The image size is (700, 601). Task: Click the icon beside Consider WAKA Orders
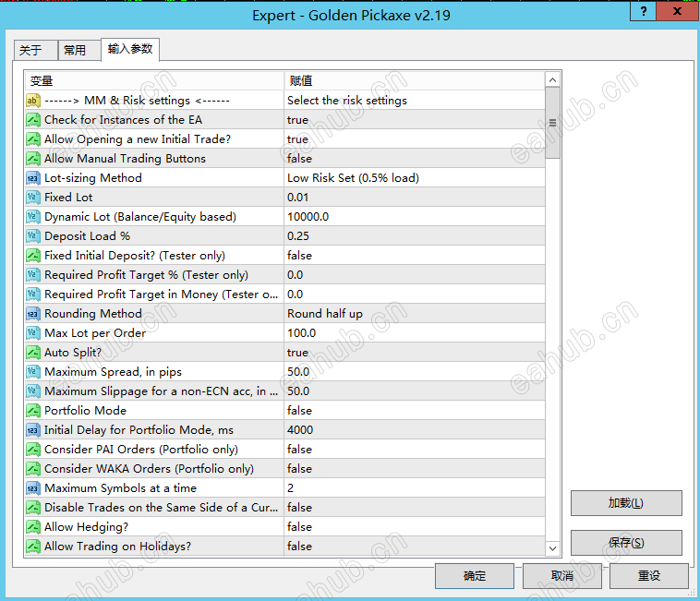(x=33, y=469)
